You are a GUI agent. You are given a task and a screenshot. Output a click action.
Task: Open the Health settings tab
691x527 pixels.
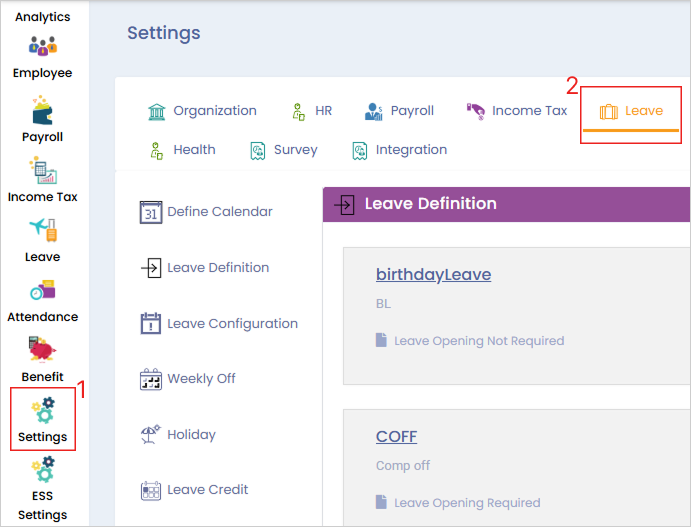click(182, 150)
